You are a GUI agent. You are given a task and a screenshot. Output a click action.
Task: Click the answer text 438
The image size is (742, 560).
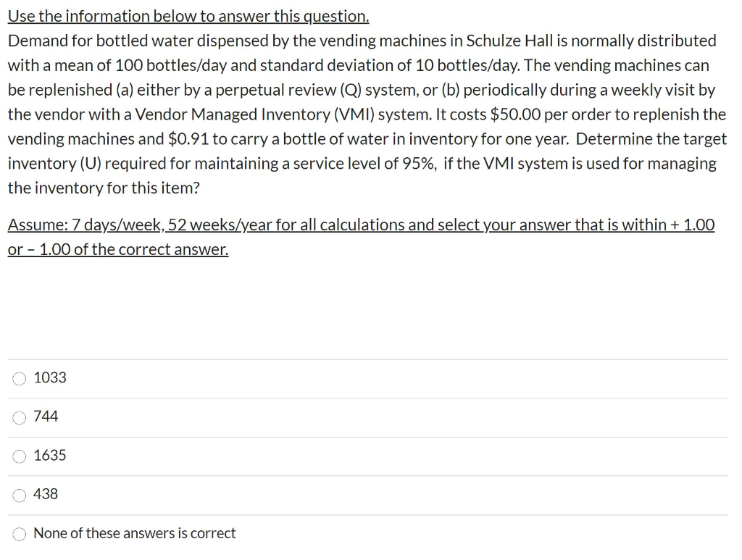(45, 495)
